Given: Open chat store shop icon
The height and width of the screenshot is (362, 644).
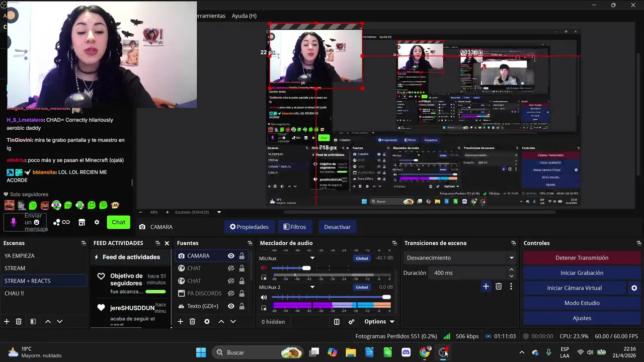Looking at the screenshot, I should [x=82, y=222].
